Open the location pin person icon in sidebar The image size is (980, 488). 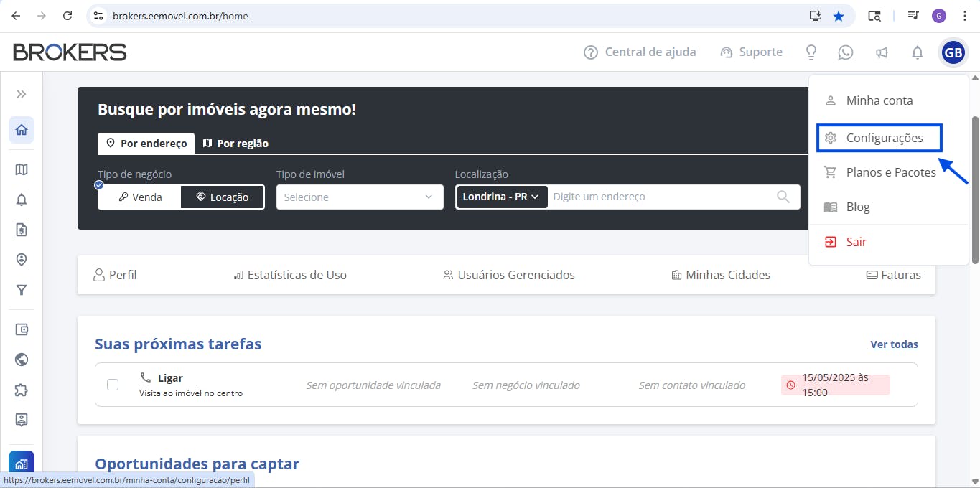click(22, 260)
